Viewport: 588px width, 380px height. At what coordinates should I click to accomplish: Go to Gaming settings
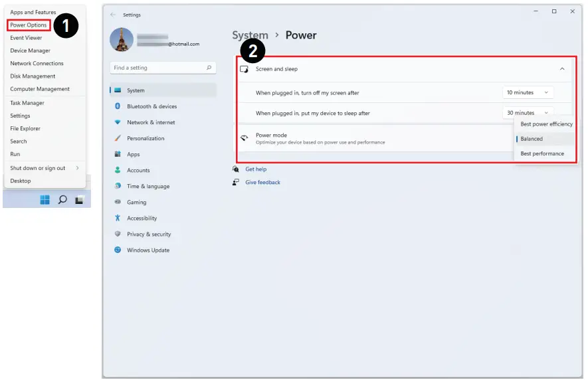(x=136, y=202)
